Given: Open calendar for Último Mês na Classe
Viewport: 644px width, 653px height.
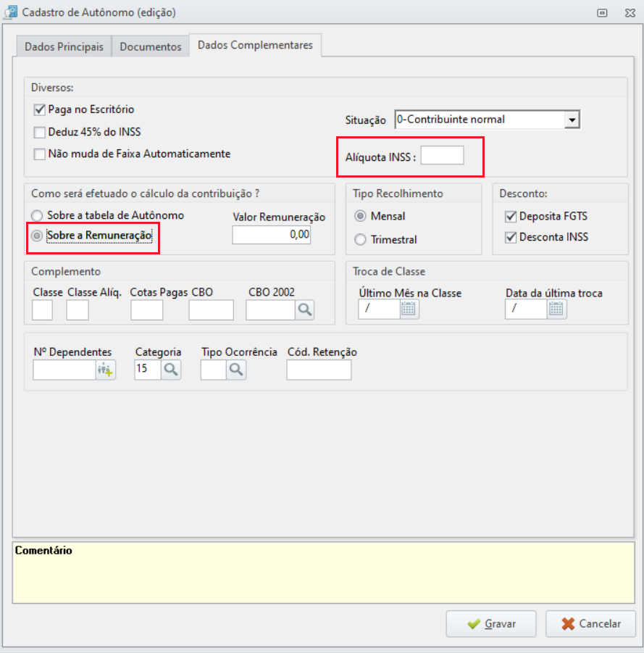Looking at the screenshot, I should click(409, 309).
